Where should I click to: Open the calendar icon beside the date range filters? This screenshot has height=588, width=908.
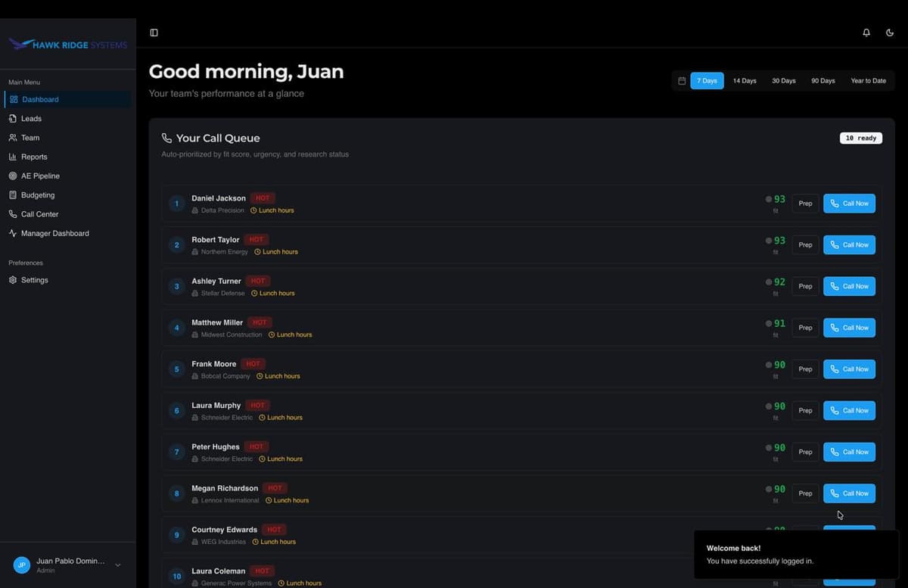(x=680, y=80)
